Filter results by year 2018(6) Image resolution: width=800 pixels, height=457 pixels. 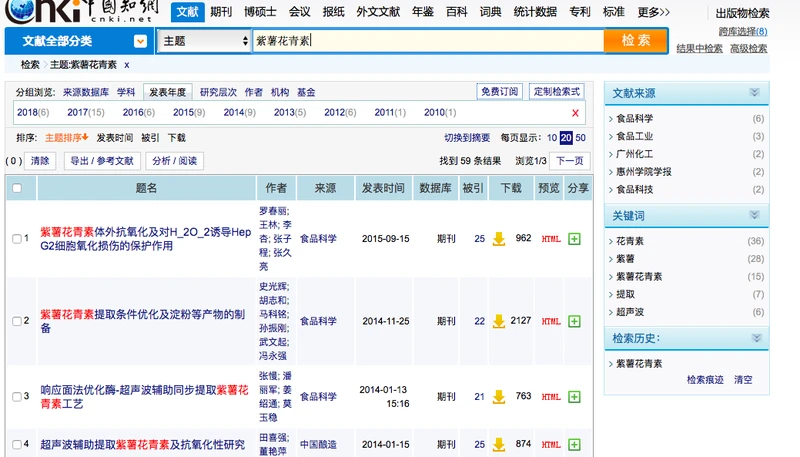33,113
